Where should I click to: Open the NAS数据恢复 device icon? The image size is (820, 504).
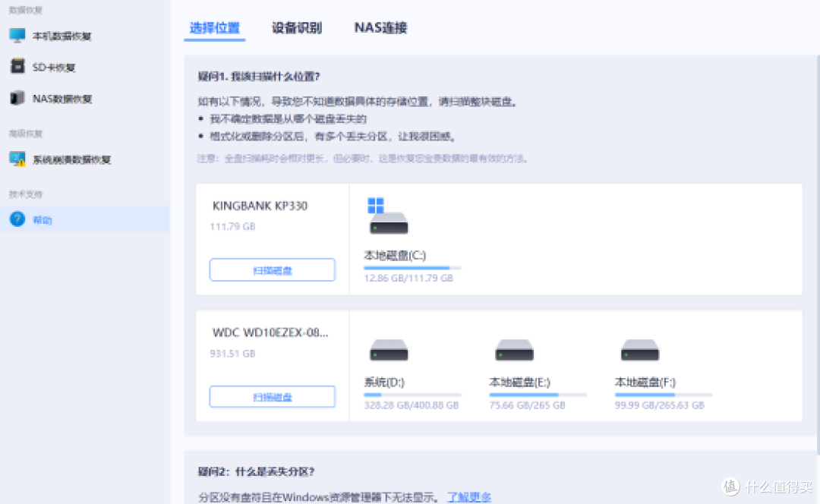click(17, 98)
